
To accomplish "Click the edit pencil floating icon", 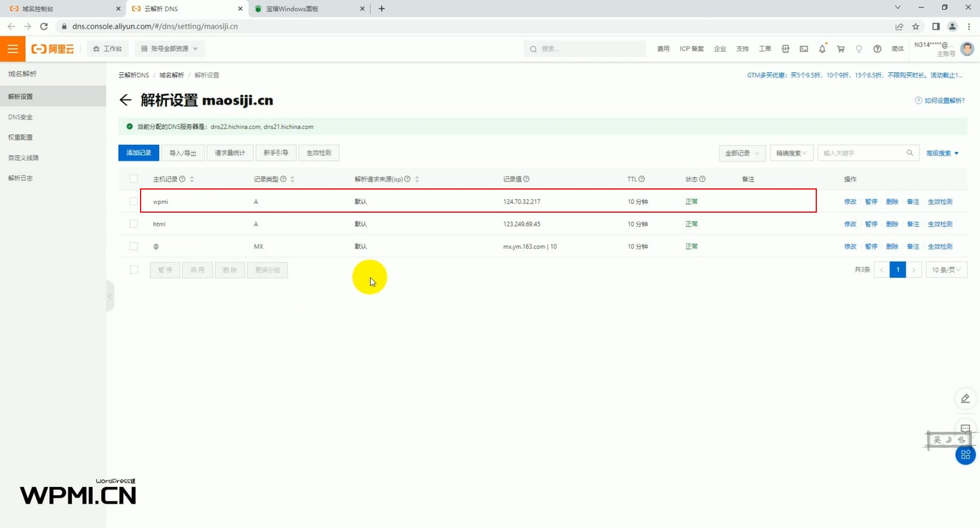I will [x=965, y=399].
